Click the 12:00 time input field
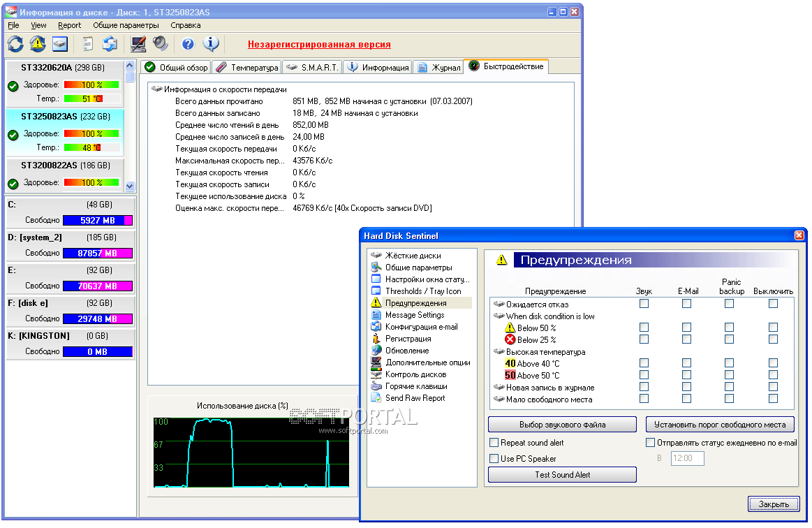This screenshot has height=528, width=812. [687, 459]
